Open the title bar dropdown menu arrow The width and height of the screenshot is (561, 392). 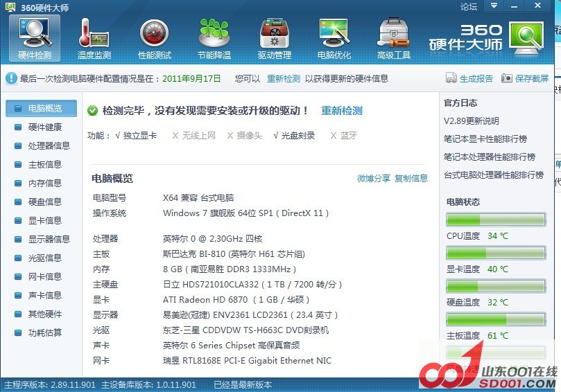(493, 6)
